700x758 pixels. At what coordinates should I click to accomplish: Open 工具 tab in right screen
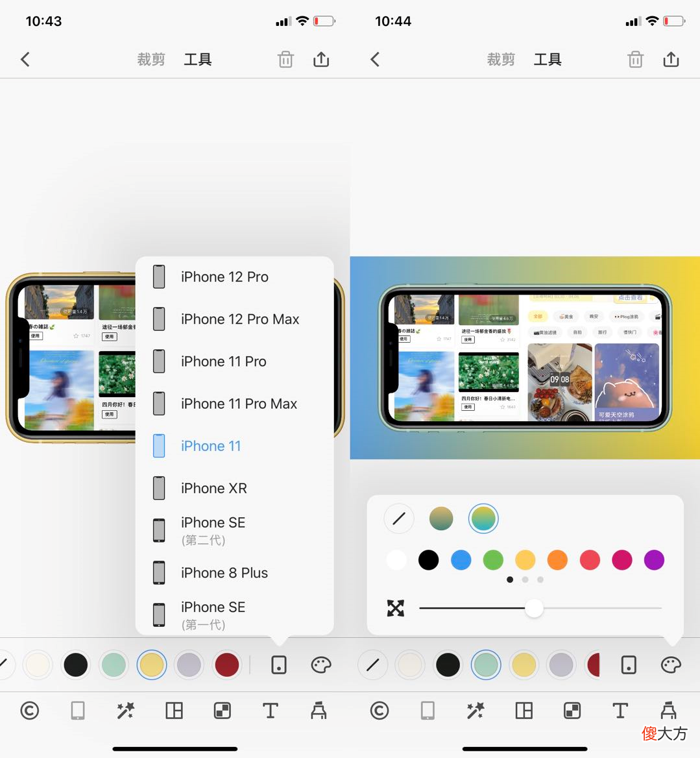(548, 60)
